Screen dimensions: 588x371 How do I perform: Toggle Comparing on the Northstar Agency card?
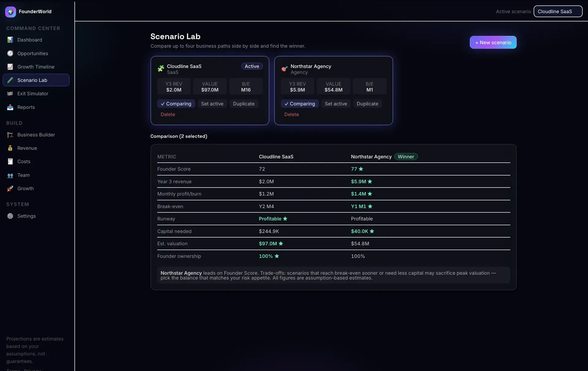click(x=300, y=104)
